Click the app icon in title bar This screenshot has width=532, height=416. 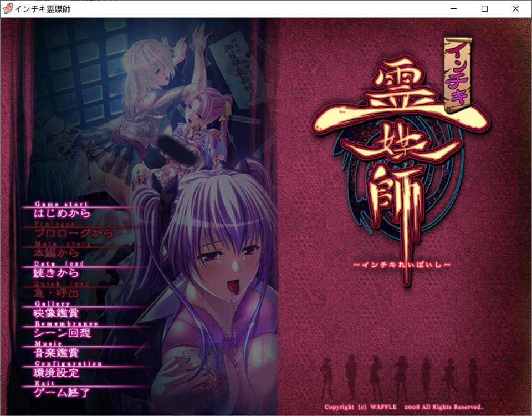[7, 8]
